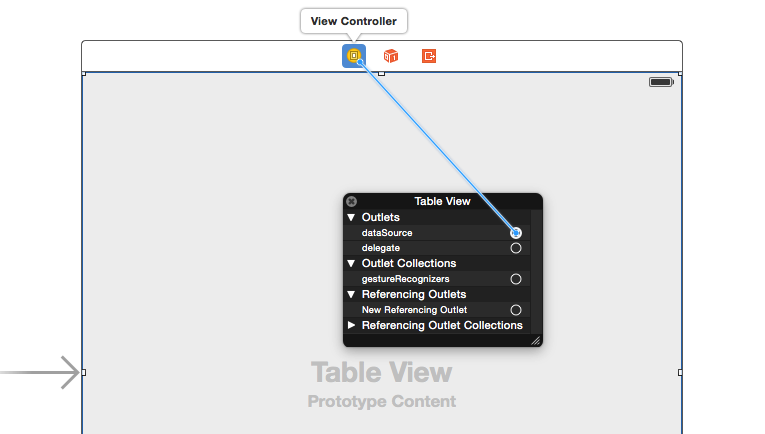Image resolution: width=765 pixels, height=434 pixels.
Task: Close the Table View connections popup
Action: pos(351,201)
